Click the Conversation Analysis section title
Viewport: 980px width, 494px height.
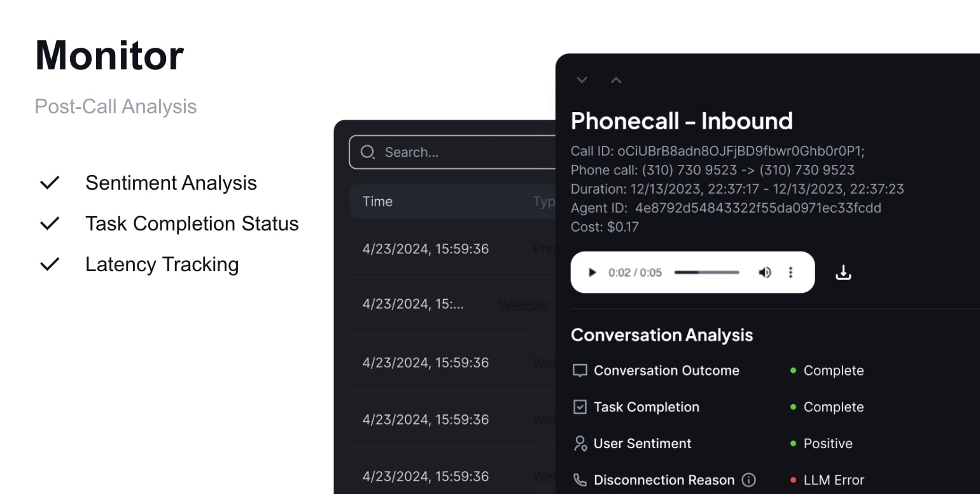click(662, 334)
